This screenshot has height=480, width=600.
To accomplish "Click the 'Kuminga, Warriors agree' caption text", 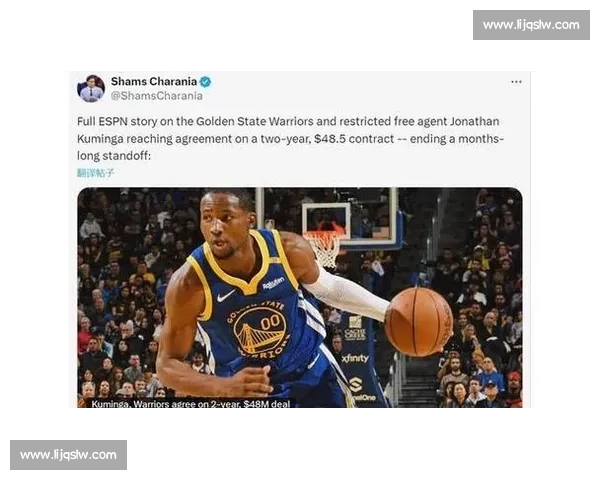I will [x=191, y=403].
